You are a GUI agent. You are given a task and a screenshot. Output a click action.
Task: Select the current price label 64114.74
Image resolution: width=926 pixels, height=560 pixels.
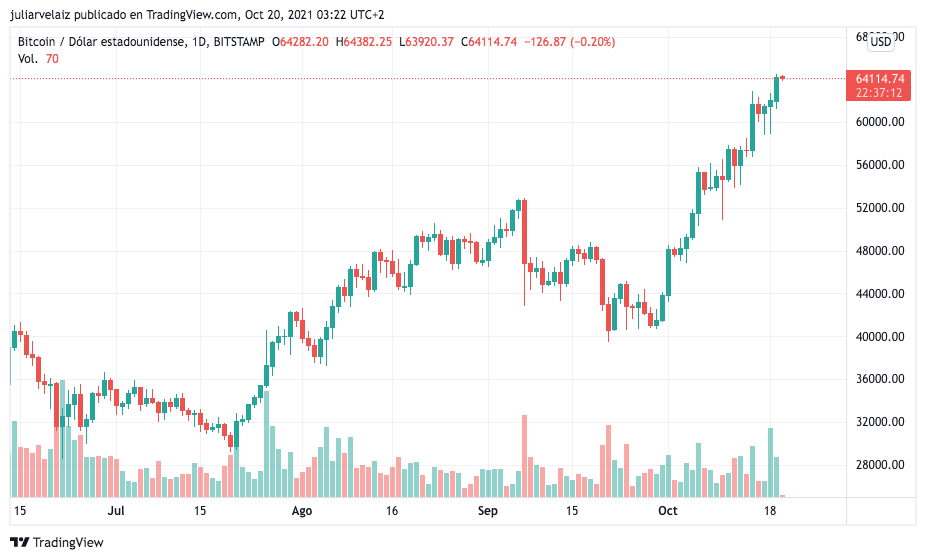(879, 79)
